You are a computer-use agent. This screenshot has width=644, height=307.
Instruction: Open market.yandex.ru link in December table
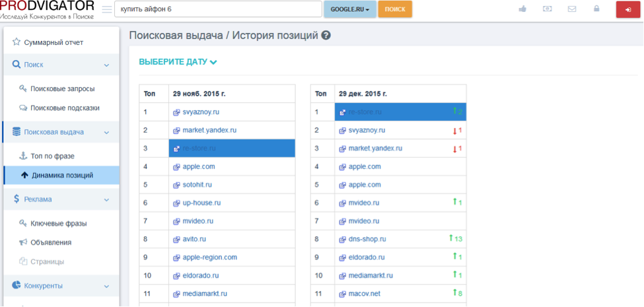click(x=375, y=148)
